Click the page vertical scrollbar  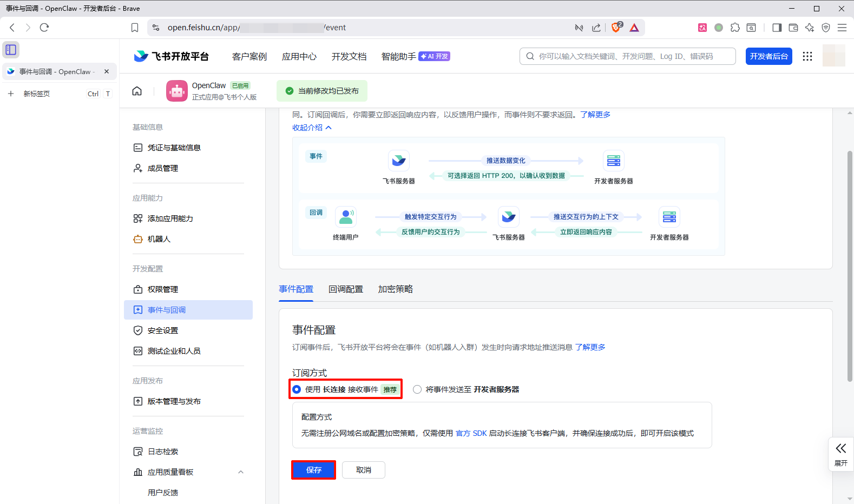[x=849, y=265]
